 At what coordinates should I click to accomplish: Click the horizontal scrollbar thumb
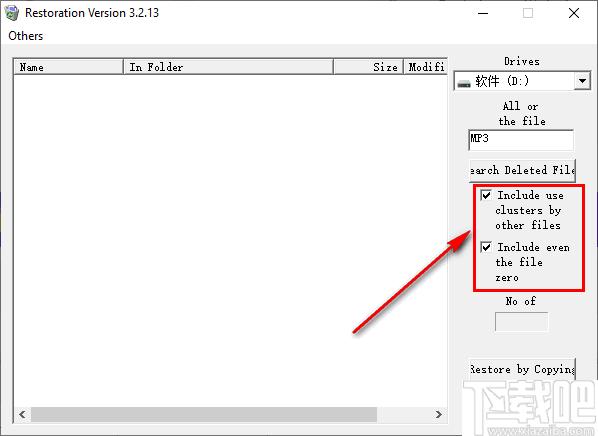tap(204, 414)
